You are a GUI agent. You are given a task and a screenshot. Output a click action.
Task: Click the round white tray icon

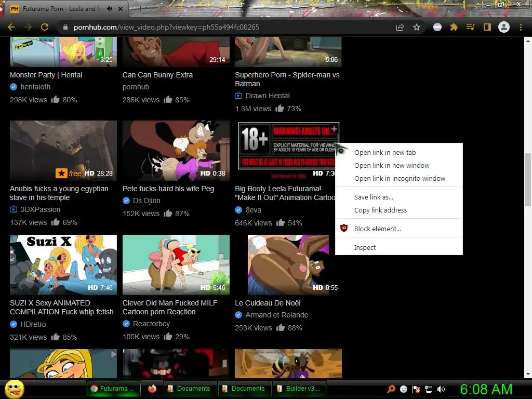pos(403,389)
